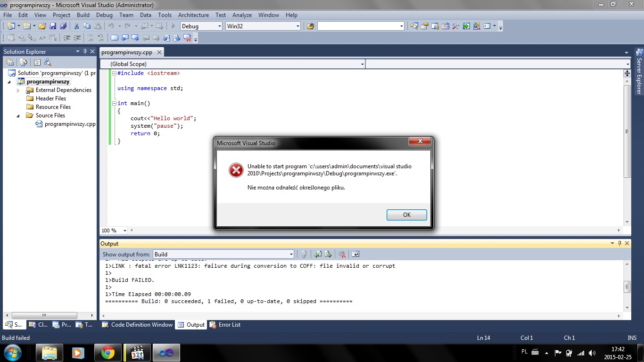This screenshot has height=362, width=644.
Task: Click OK in the error dialog
Action: [407, 215]
